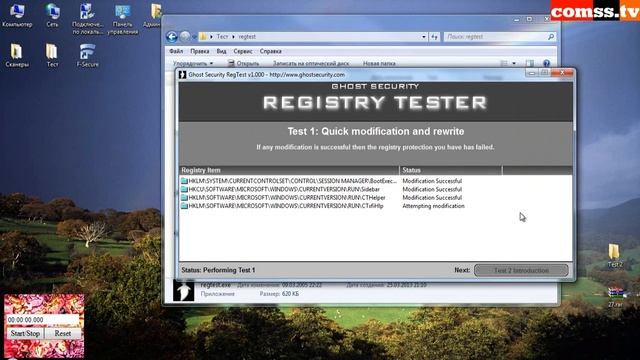Click the RegTest window title icon

(x=182, y=75)
